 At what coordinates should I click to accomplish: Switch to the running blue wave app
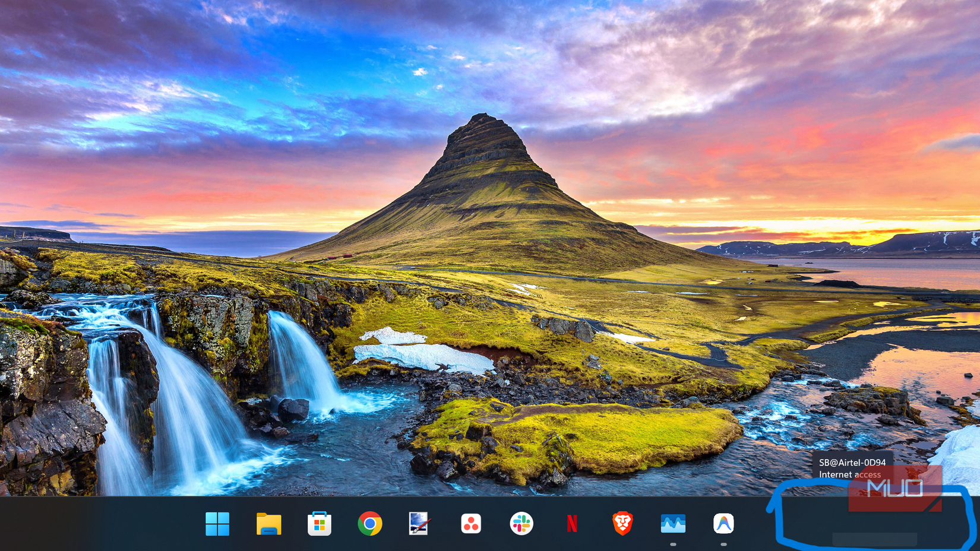pyautogui.click(x=673, y=524)
